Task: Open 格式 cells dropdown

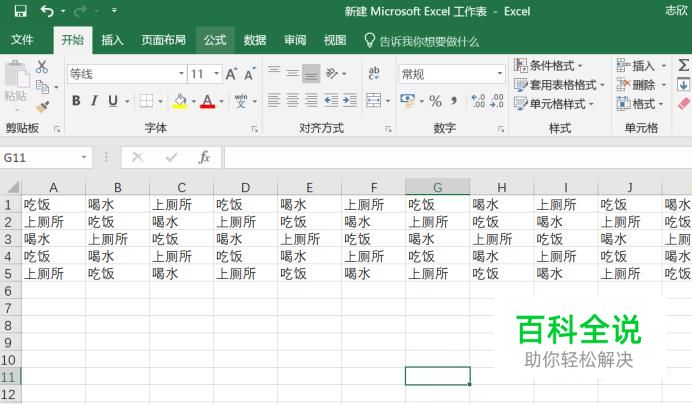Action: click(640, 104)
